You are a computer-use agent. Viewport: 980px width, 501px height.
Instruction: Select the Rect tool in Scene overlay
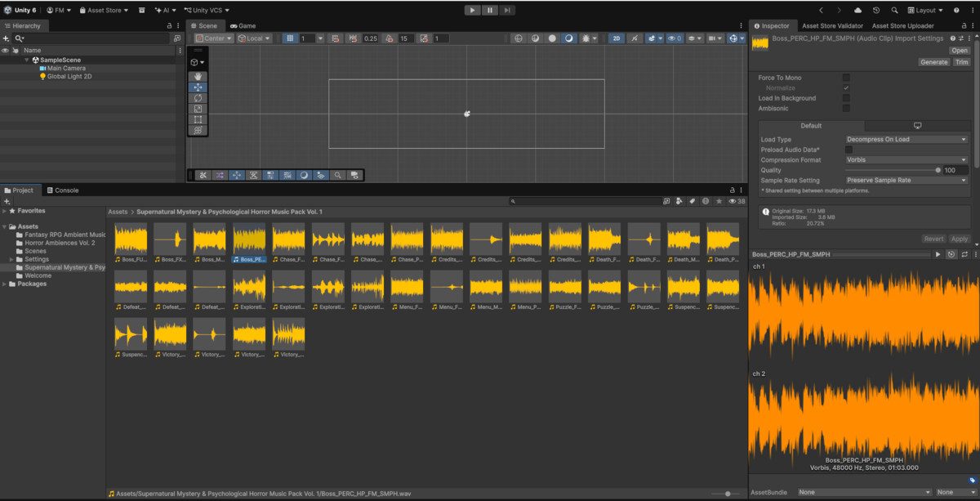(198, 119)
